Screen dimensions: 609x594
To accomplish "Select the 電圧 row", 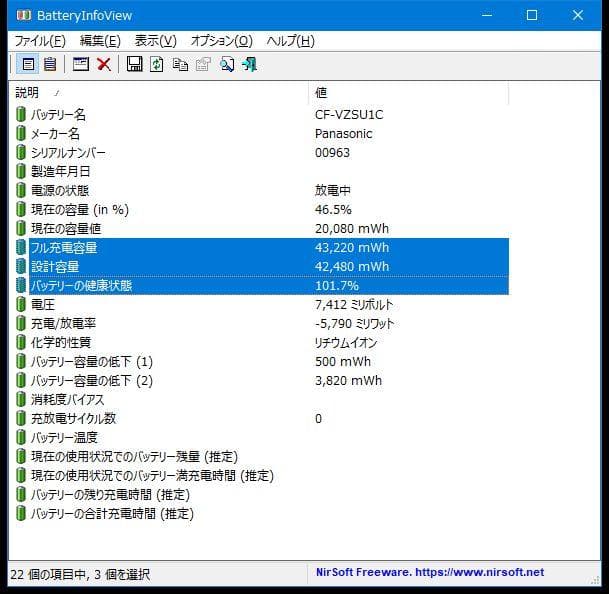I will (262, 305).
